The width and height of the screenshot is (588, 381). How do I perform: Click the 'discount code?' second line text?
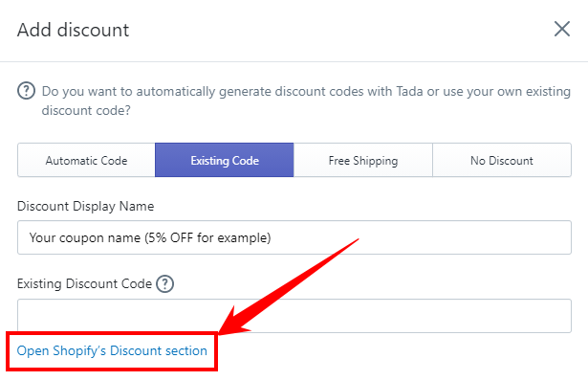[x=86, y=110]
